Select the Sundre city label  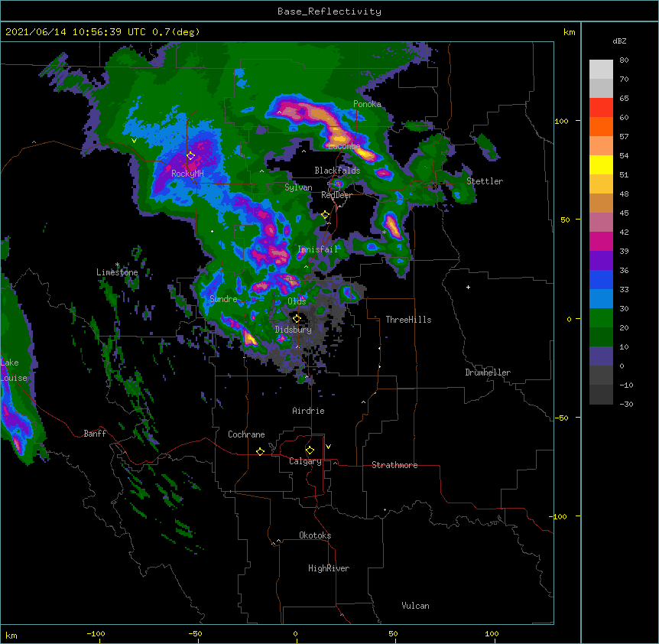[223, 299]
